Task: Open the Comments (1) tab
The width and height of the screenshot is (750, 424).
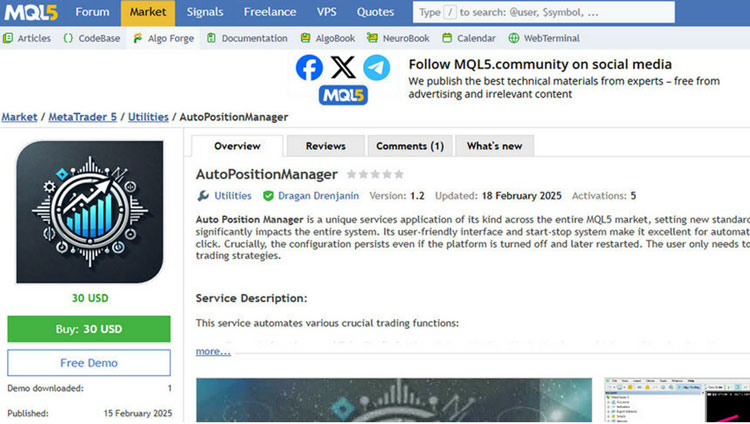Action: (409, 146)
